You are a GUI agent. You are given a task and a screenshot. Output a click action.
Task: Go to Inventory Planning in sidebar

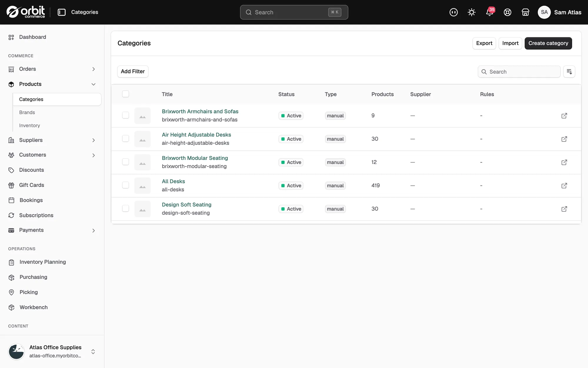point(43,262)
